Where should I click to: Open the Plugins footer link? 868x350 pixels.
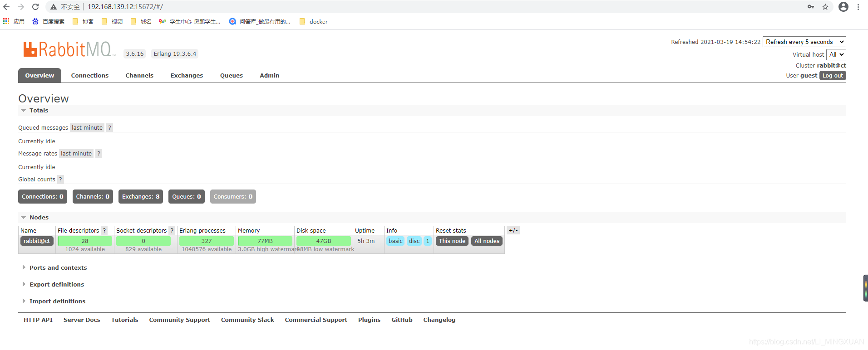369,320
